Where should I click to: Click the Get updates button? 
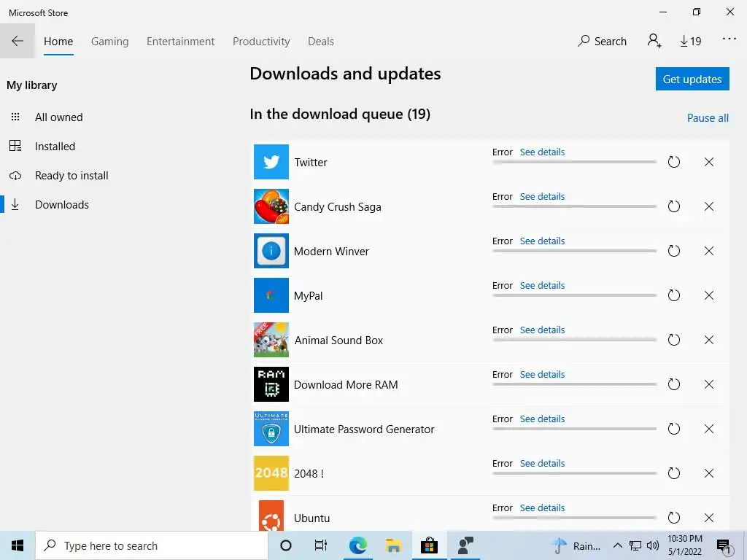pos(692,79)
